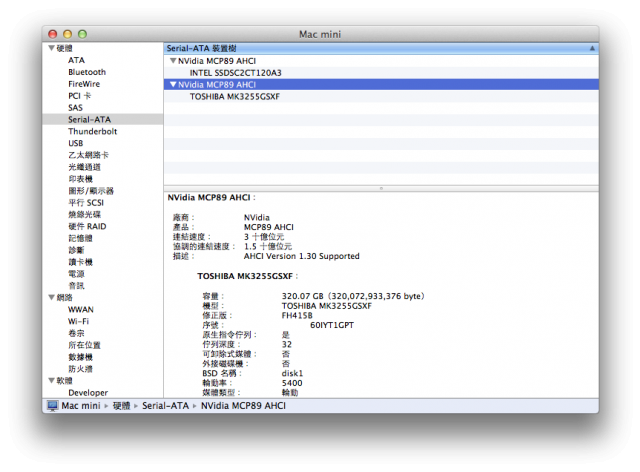Click the Mac mini computer icon in the path bar
The height and width of the screenshot is (472, 640).
coord(52,406)
